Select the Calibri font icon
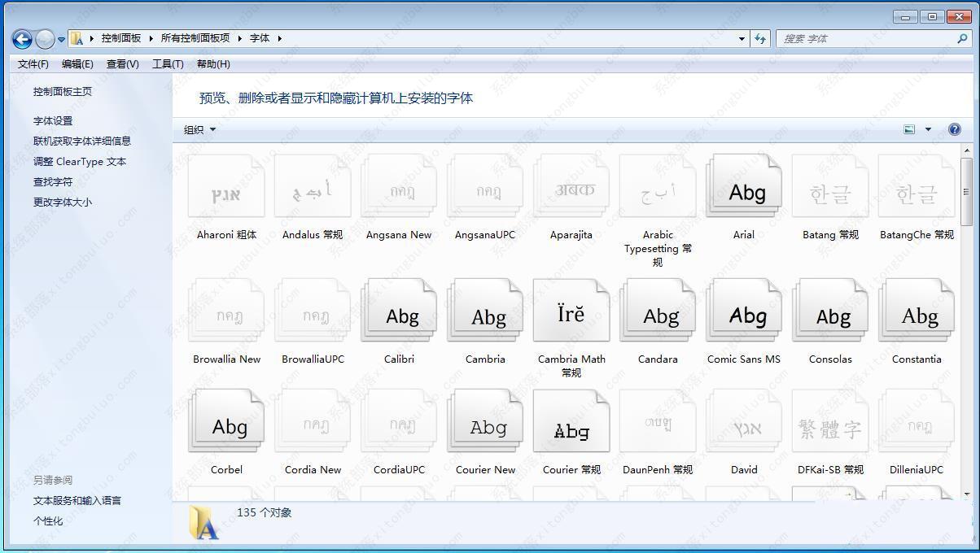This screenshot has height=553, width=980. pyautogui.click(x=398, y=310)
